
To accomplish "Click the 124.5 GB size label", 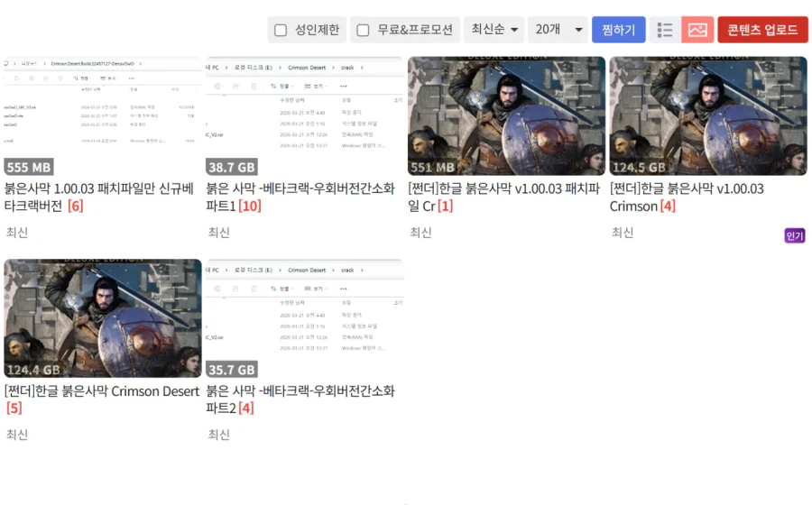I will click(639, 167).
